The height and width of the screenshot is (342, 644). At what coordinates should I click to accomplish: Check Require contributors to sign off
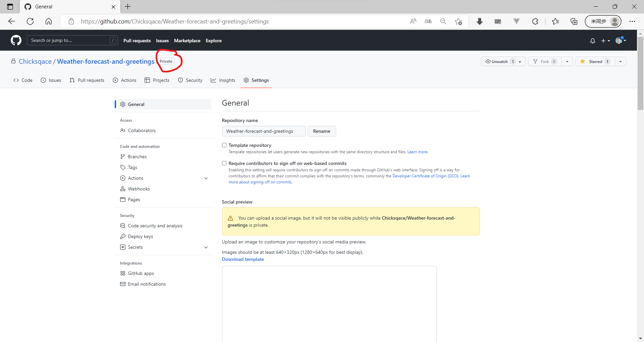coord(224,163)
